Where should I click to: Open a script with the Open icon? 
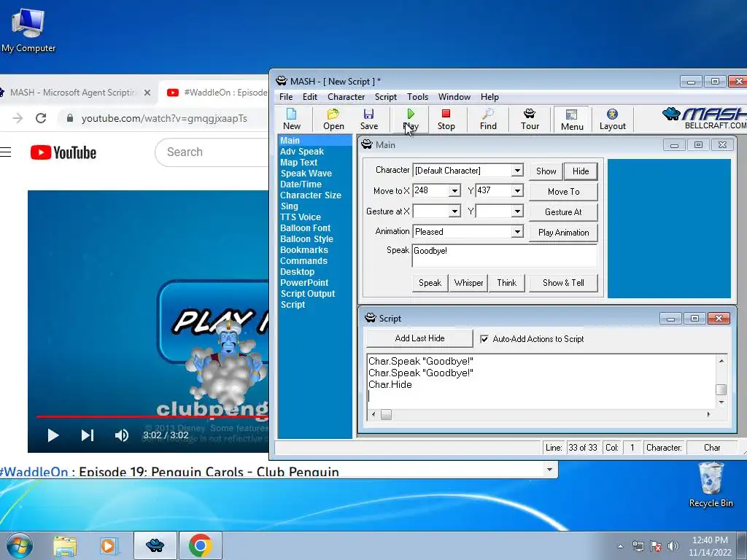pos(333,119)
